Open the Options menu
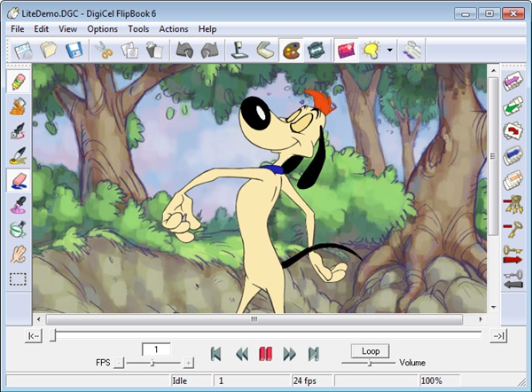This screenshot has height=392, width=532. coord(103,29)
